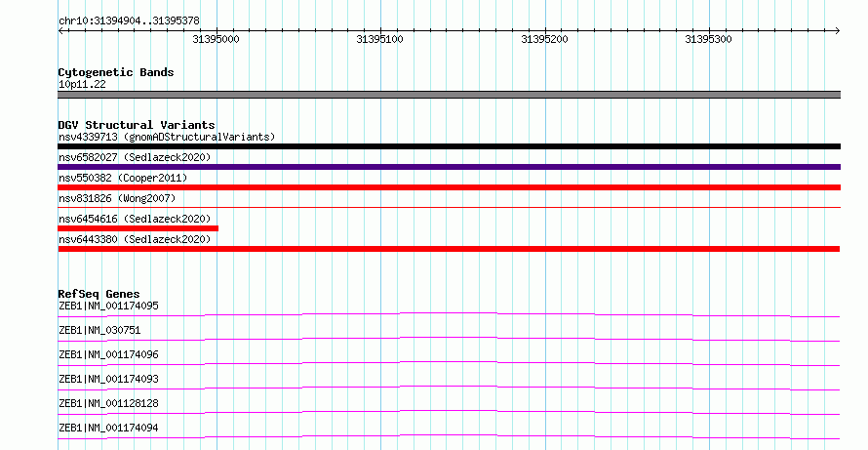Click the nsv831826 (Wong2007) label

117,198
